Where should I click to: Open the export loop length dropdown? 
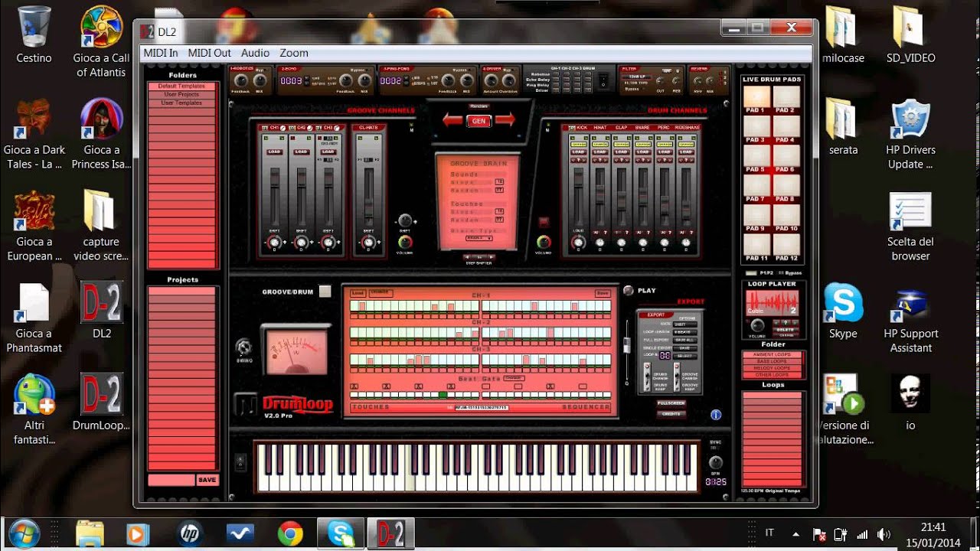coord(685,331)
